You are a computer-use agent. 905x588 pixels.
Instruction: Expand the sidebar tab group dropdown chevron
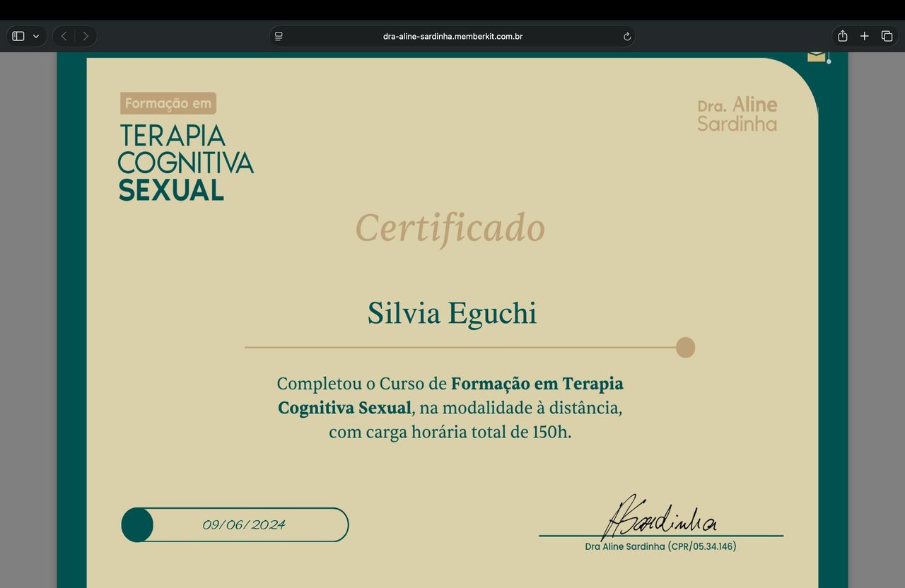(36, 36)
